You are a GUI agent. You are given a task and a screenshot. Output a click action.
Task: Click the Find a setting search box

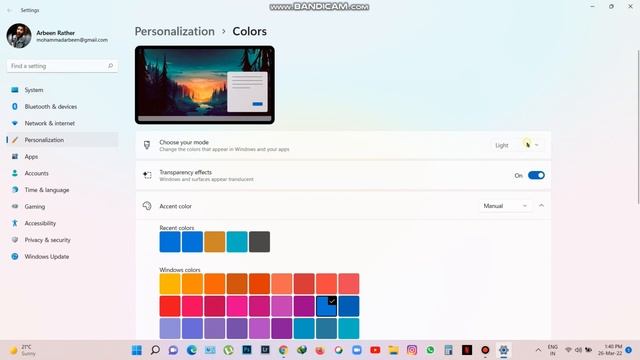[x=62, y=66]
